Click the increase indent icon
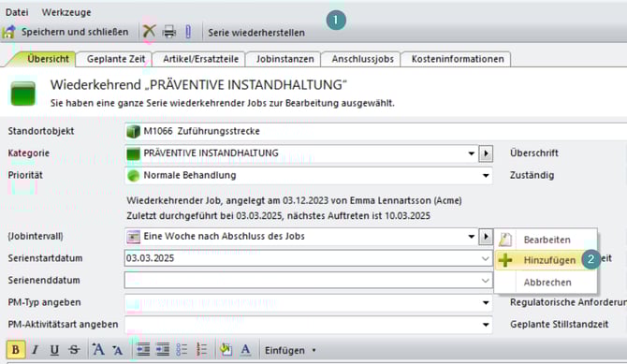 coord(162,350)
